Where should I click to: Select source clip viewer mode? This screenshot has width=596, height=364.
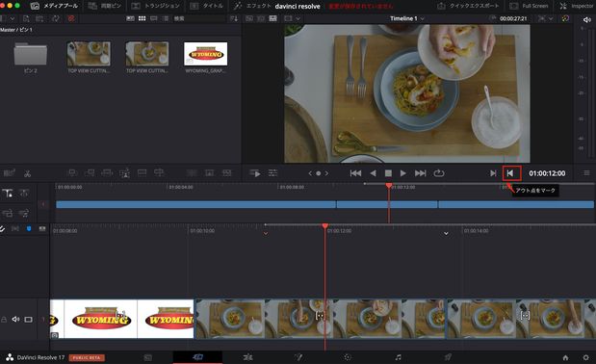coord(249,18)
